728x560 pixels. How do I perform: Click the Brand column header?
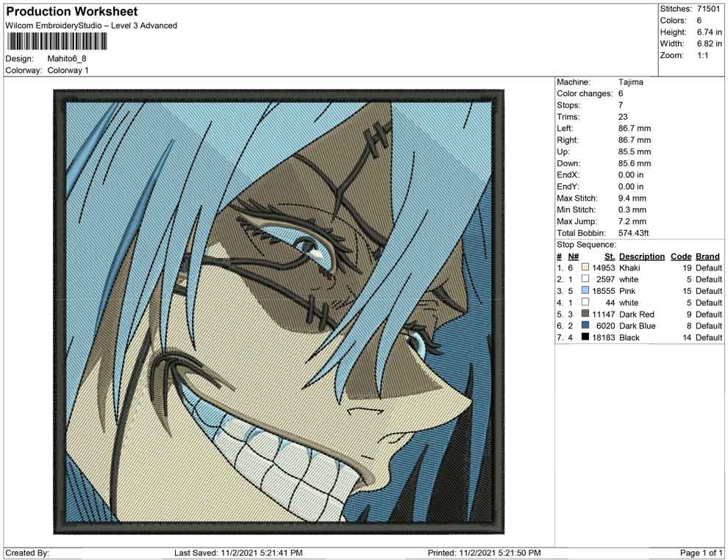coord(707,256)
